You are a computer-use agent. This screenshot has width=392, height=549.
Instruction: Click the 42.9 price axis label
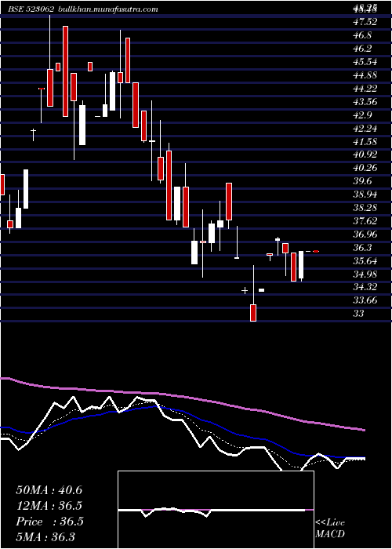pyautogui.click(x=362, y=115)
